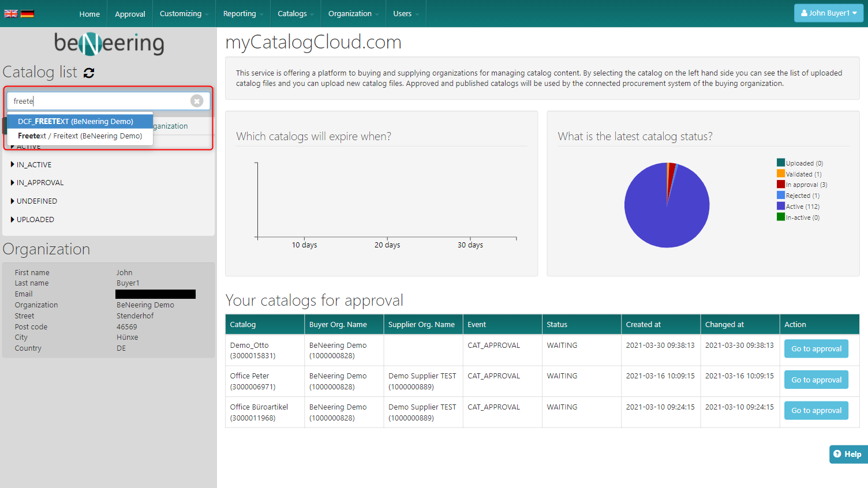868x488 pixels.
Task: Refresh the Catalog list with reload icon
Action: [x=89, y=73]
